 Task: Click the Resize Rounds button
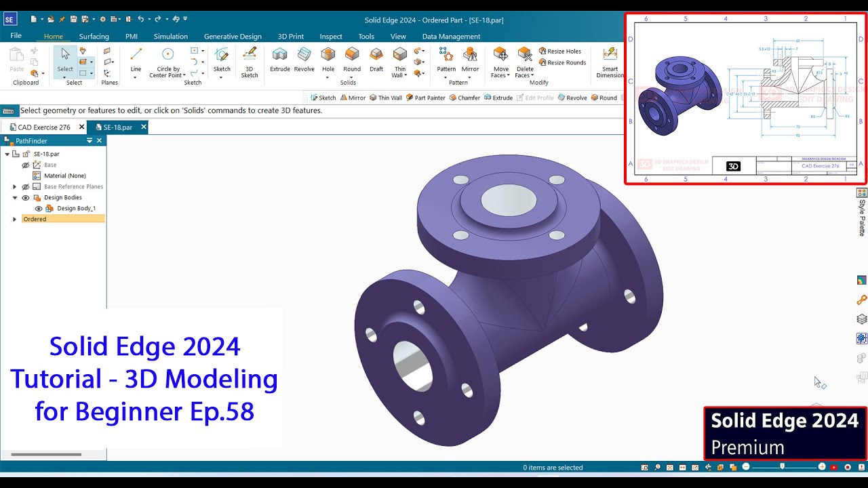(x=562, y=62)
